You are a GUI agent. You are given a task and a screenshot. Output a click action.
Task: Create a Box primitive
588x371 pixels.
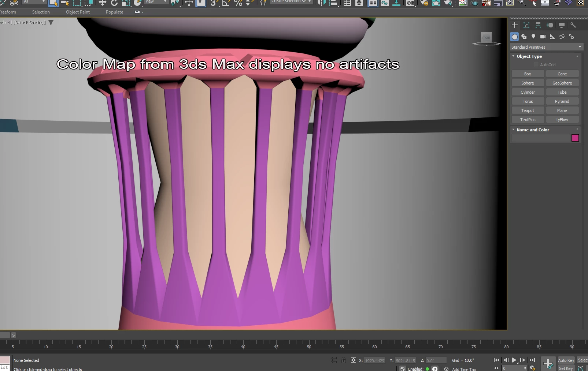(x=528, y=74)
